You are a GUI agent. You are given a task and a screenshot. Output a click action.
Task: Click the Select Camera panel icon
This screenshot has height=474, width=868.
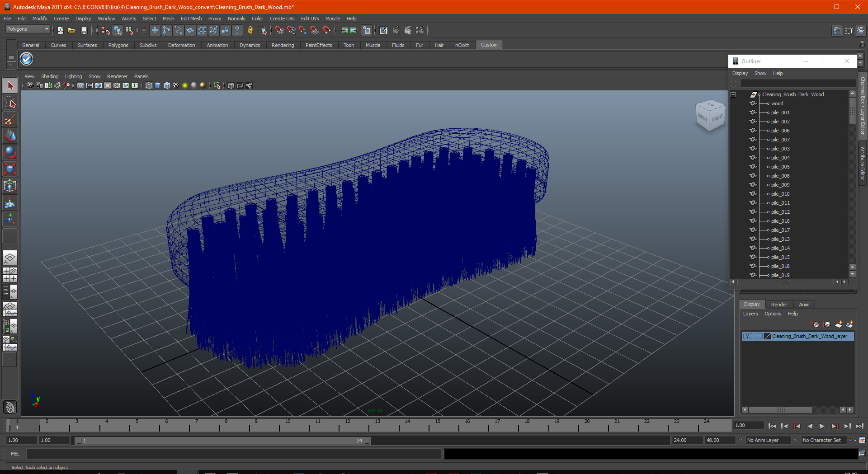point(30,85)
